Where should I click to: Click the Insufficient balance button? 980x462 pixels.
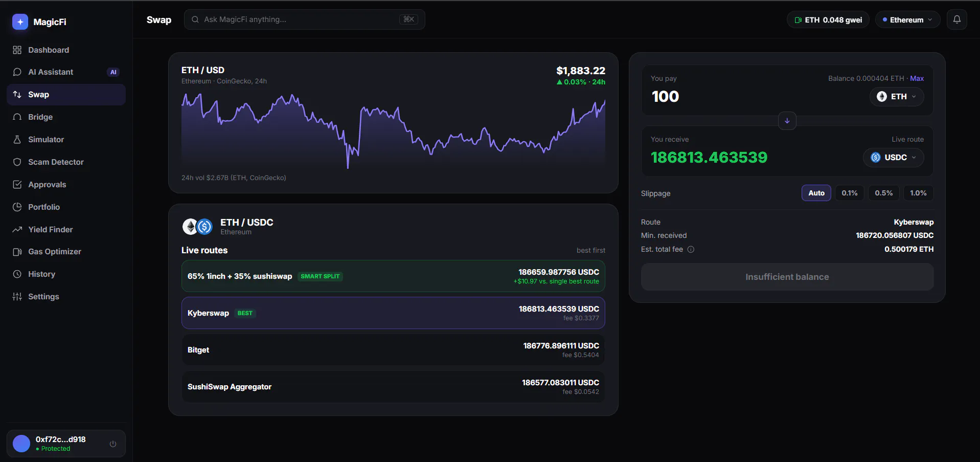787,277
